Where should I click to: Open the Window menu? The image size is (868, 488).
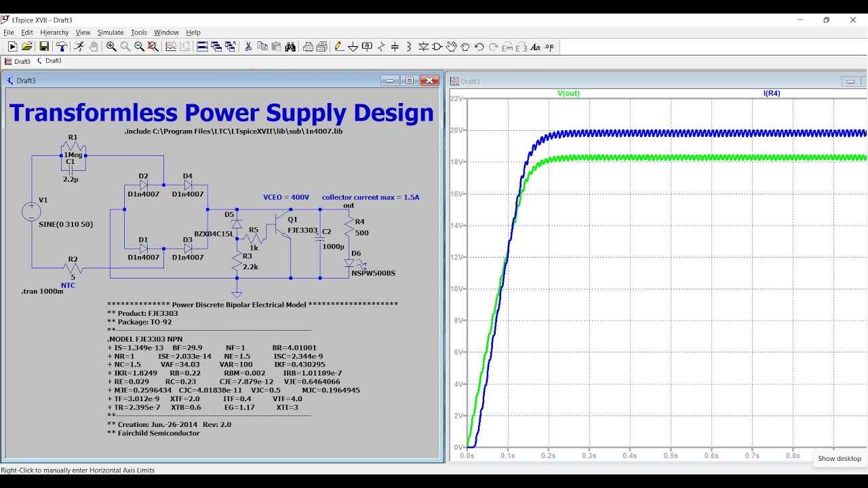166,33
